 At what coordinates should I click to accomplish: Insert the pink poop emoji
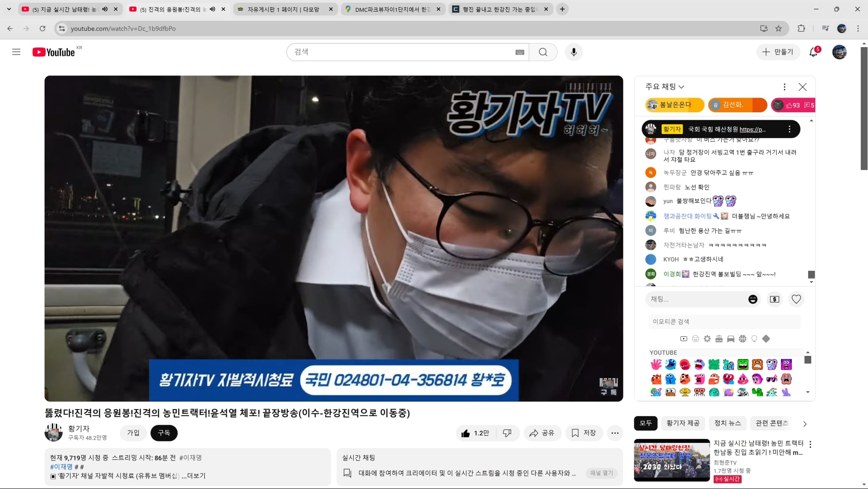coord(743,379)
